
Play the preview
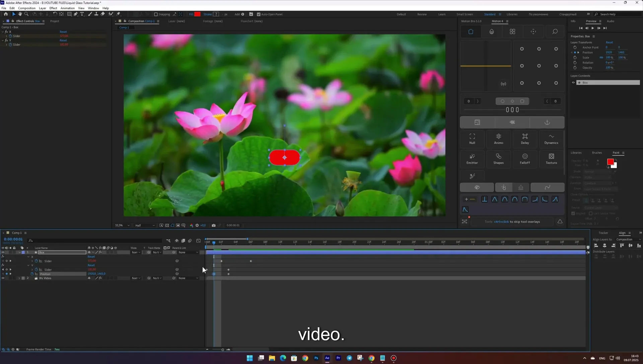click(593, 28)
